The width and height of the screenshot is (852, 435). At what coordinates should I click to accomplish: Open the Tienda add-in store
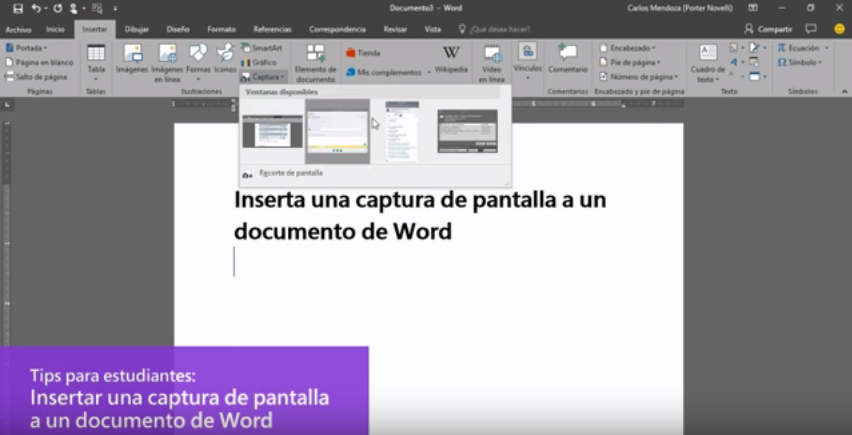(x=363, y=53)
